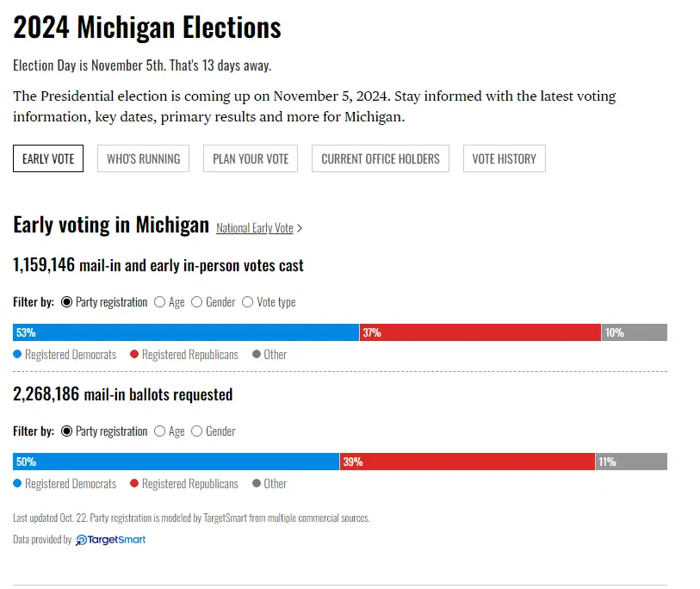Click gray Other legend dot under votes cast
Image resolution: width=700 pixels, height=589 pixels.
pos(257,354)
